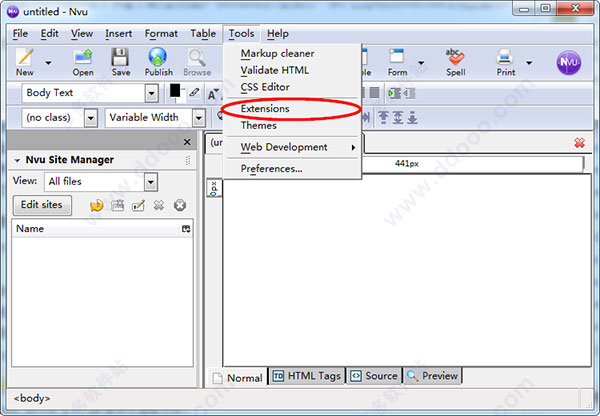600x416 pixels.
Task: Click the highlighter pen icon
Action: (194, 92)
